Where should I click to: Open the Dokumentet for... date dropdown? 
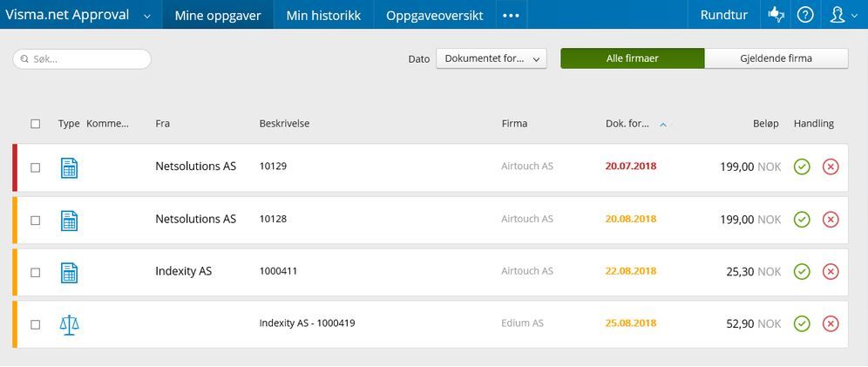[492, 58]
